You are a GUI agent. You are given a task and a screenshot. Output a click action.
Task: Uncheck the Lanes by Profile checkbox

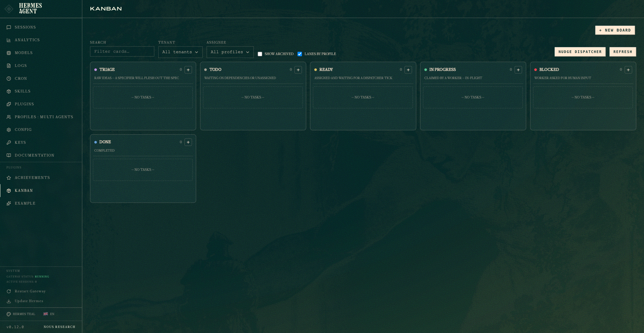300,54
